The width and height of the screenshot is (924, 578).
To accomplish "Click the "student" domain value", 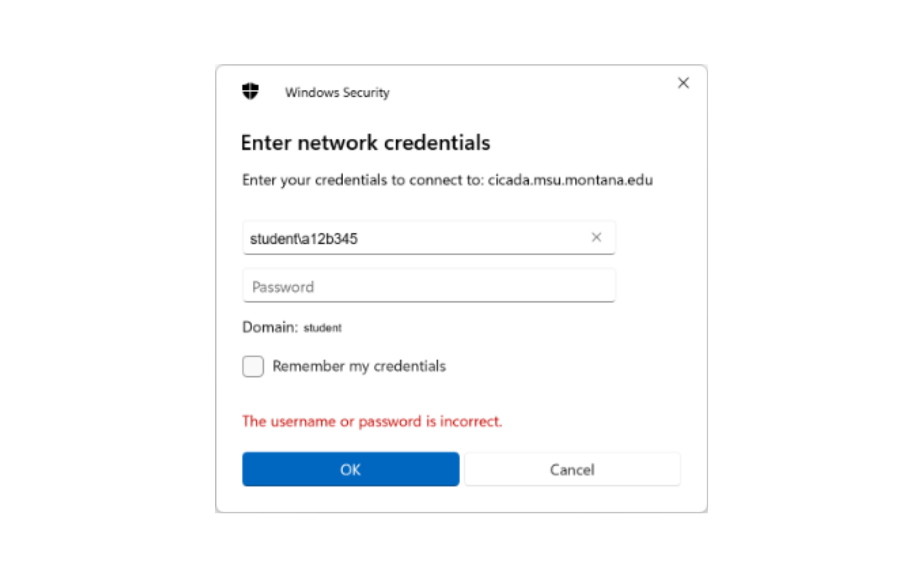I will 322,328.
